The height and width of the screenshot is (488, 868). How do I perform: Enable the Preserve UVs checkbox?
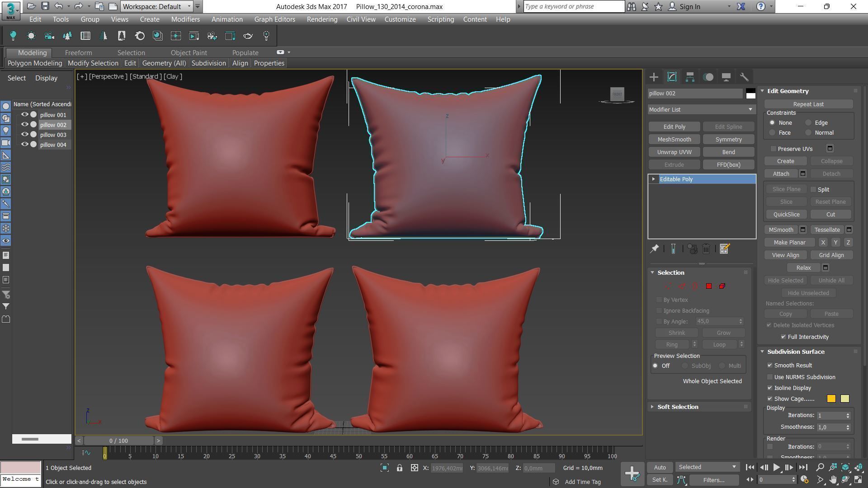[774, 149]
